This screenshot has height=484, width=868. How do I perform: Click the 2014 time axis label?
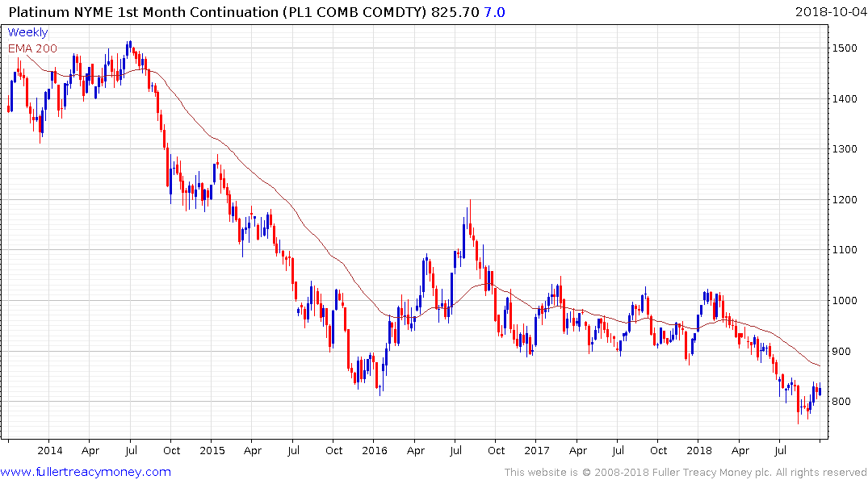pyautogui.click(x=50, y=450)
